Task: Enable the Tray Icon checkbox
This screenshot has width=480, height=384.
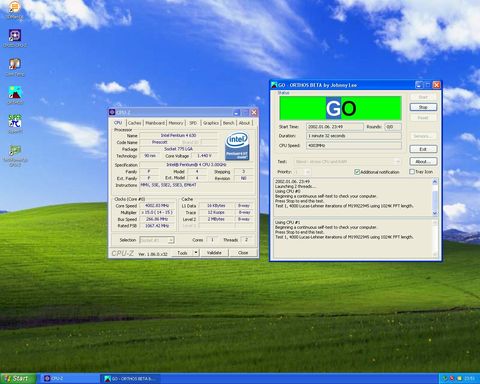Action: [412, 172]
